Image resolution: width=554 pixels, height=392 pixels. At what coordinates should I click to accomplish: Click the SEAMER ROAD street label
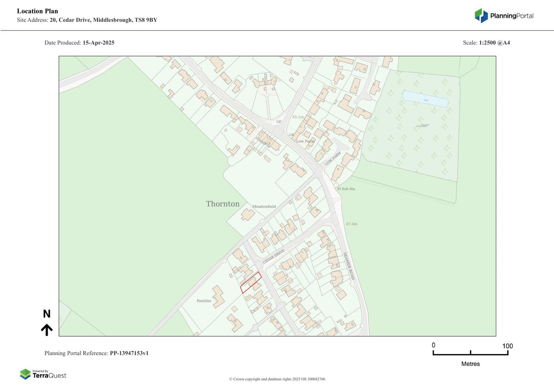(349, 266)
